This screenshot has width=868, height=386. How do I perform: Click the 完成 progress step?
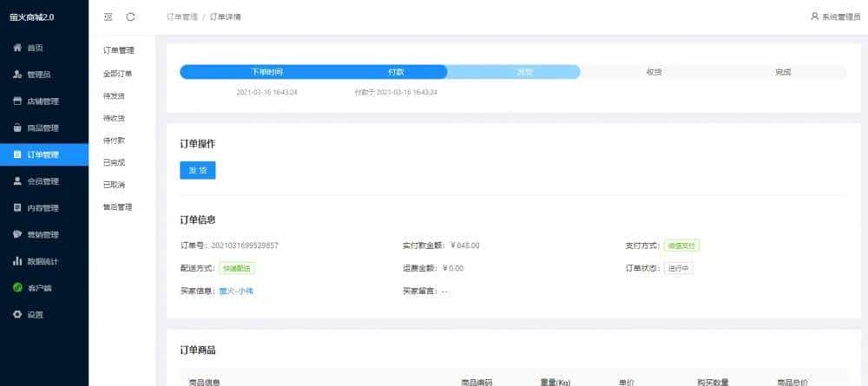[783, 72]
